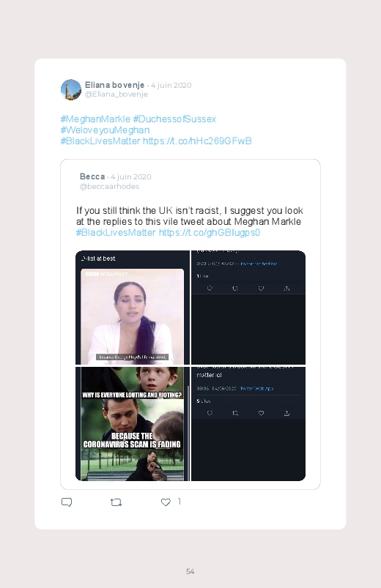Open the #WeloveyouMeghan hashtag

pos(105,130)
